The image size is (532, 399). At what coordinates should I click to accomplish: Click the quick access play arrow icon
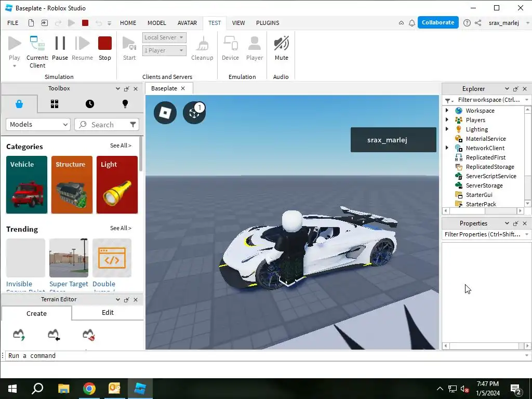71,23
